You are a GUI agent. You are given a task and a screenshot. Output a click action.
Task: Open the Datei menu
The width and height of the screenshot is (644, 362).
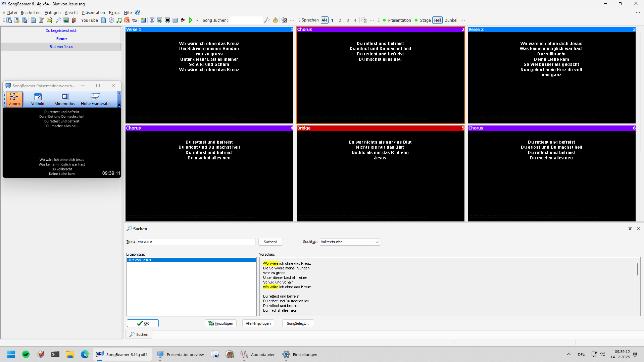(x=12, y=13)
